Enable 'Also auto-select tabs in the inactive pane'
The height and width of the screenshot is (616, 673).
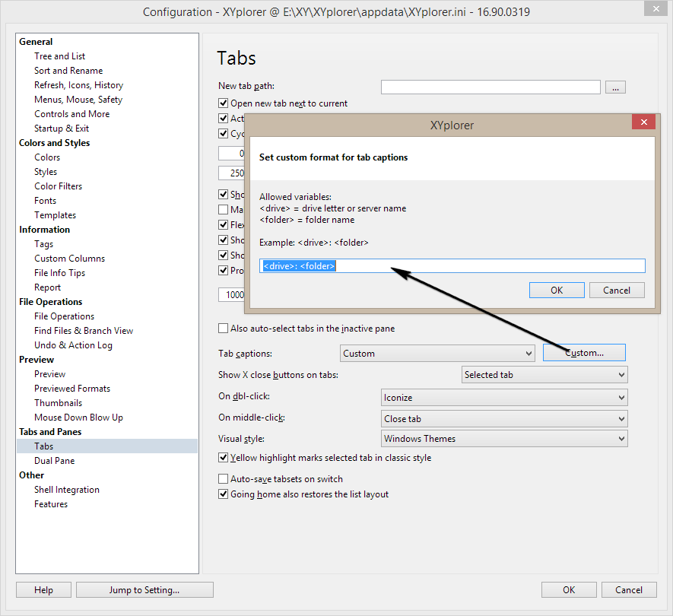click(x=224, y=329)
